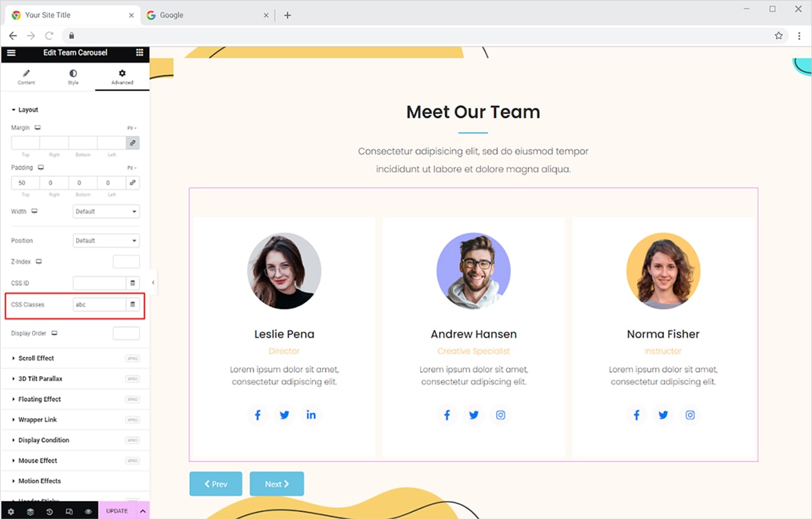This screenshot has width=812, height=519.
Task: Open the Elementor hamburger menu
Action: pos(11,52)
